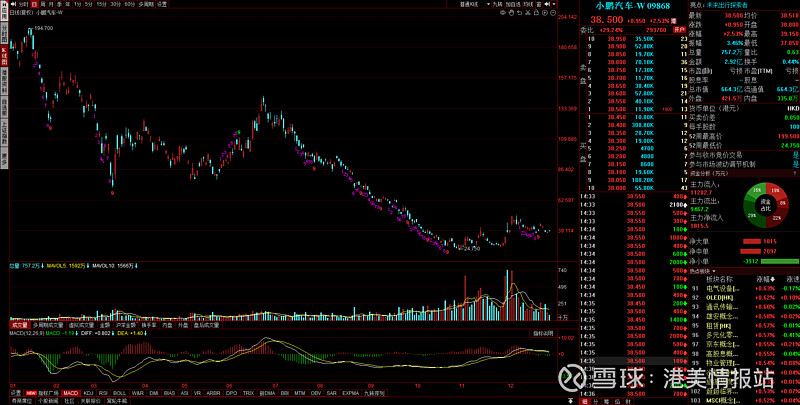Screen dimensions: 800x405
Task: Open 社区 at the bottom
Action: pyautogui.click(x=69, y=401)
